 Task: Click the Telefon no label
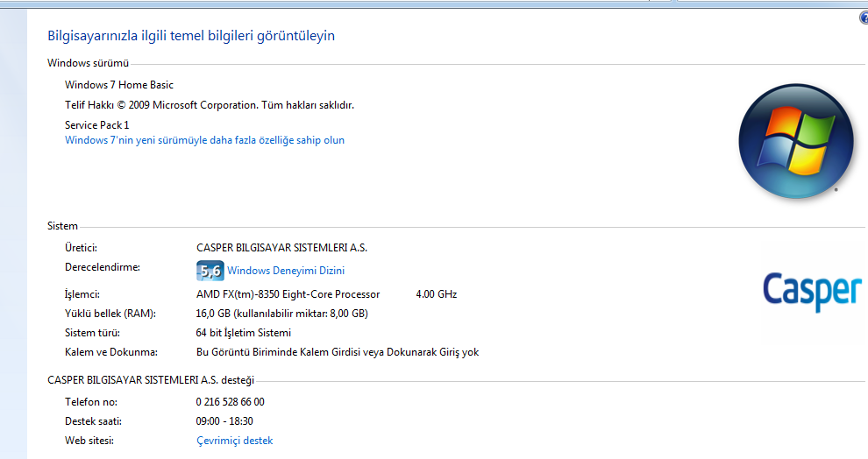[x=91, y=402]
